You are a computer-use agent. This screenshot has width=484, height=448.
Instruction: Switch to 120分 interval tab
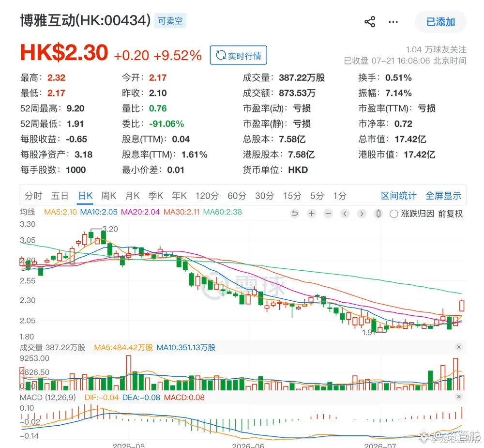[207, 196]
